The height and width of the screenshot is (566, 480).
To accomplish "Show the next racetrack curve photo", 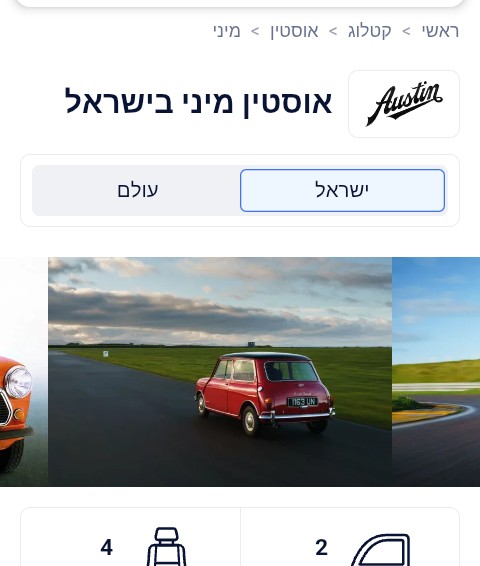I will point(436,371).
